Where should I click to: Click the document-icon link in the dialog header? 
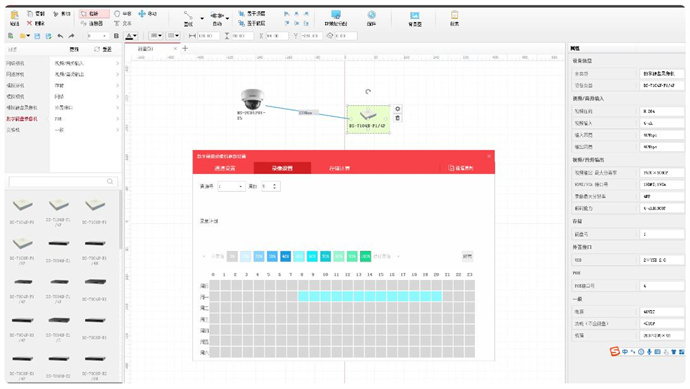point(461,168)
